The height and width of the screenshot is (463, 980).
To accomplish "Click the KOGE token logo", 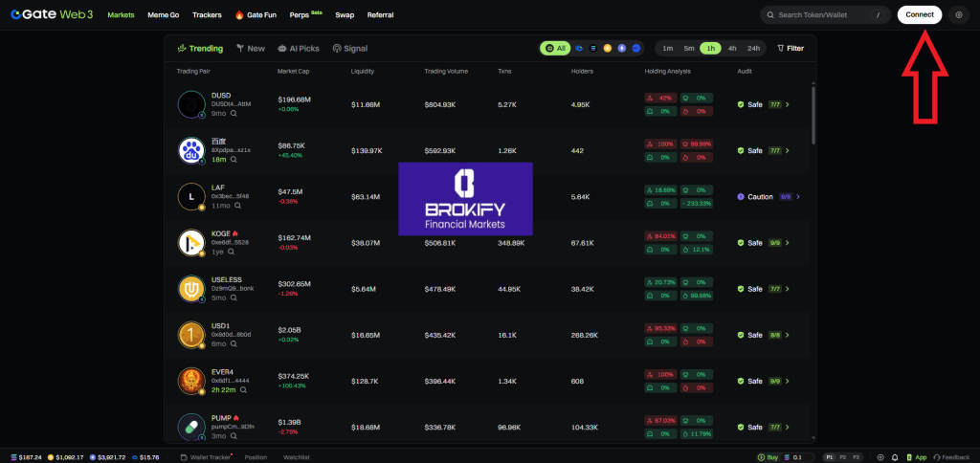I will coord(191,242).
